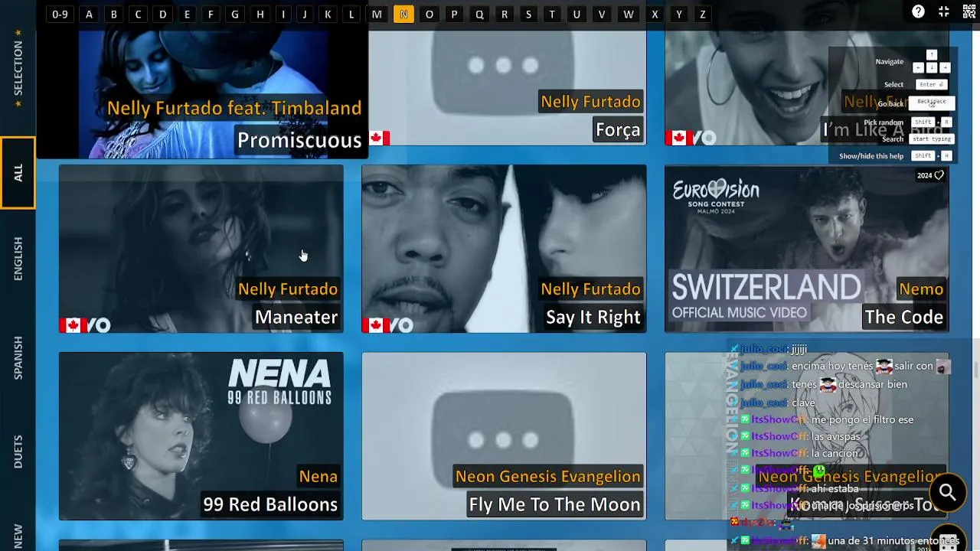Screen dimensions: 980x551
Task: Select the Say It Right card
Action: click(504, 249)
